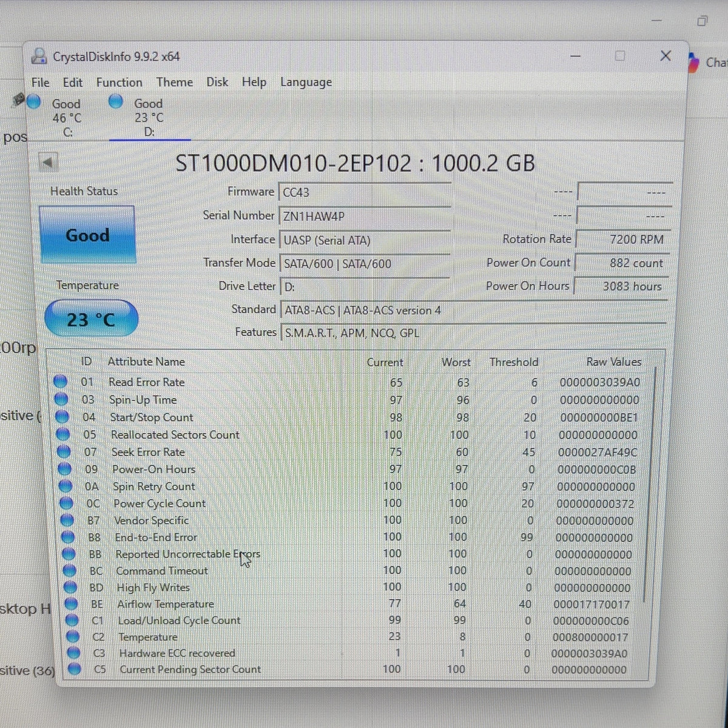Click status icon for End-to-End Error
Screen dimensions: 728x728
(x=69, y=537)
